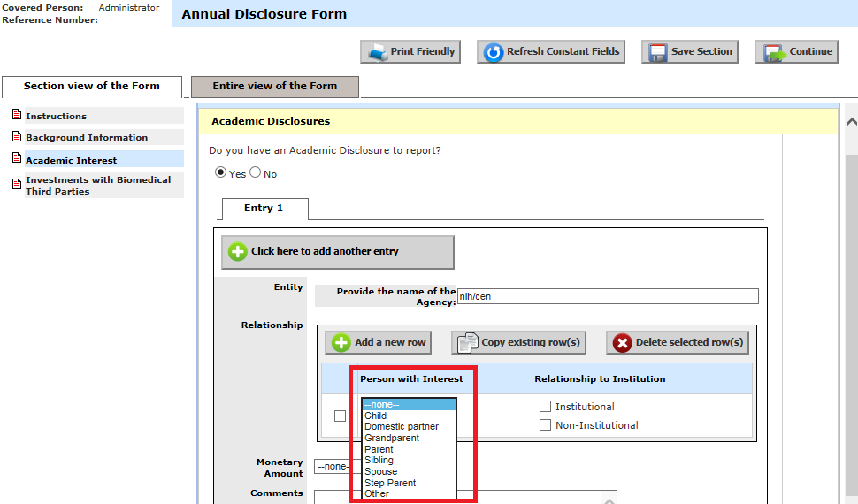Viewport: 858px width, 504px height.
Task: Add a new row to Relationship table
Action: tap(378, 342)
